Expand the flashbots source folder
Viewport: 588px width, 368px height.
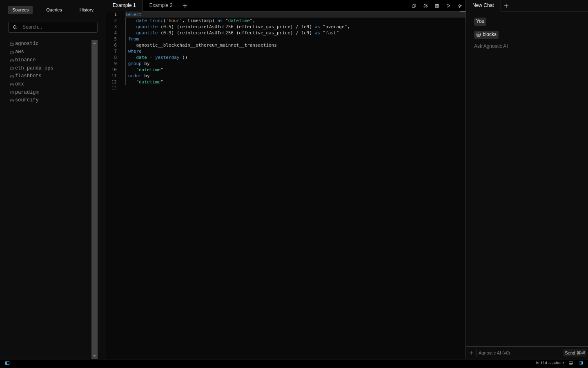point(25,76)
